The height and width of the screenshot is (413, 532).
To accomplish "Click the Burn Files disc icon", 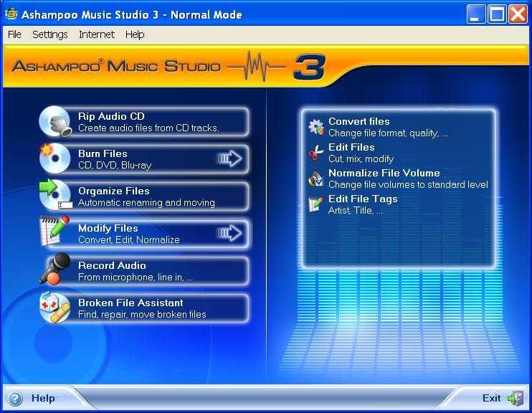I will click(55, 159).
